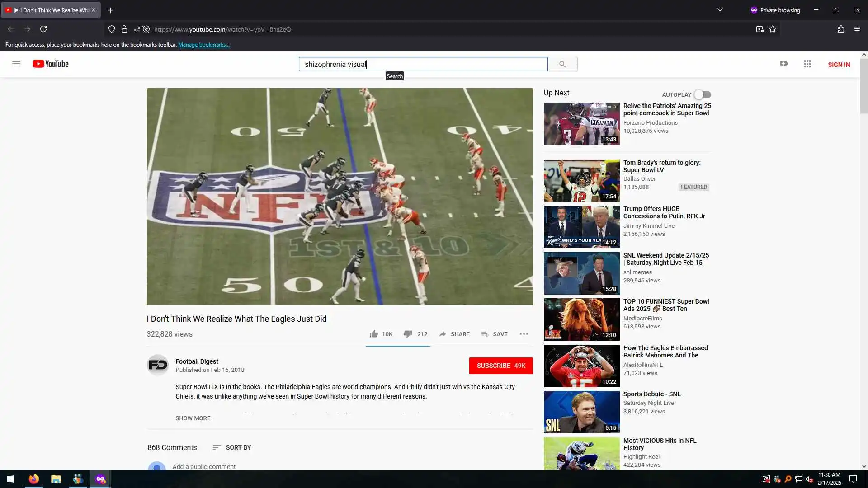Open the three-dot more actions menu
Viewport: 868px width, 488px height.
[524, 334]
